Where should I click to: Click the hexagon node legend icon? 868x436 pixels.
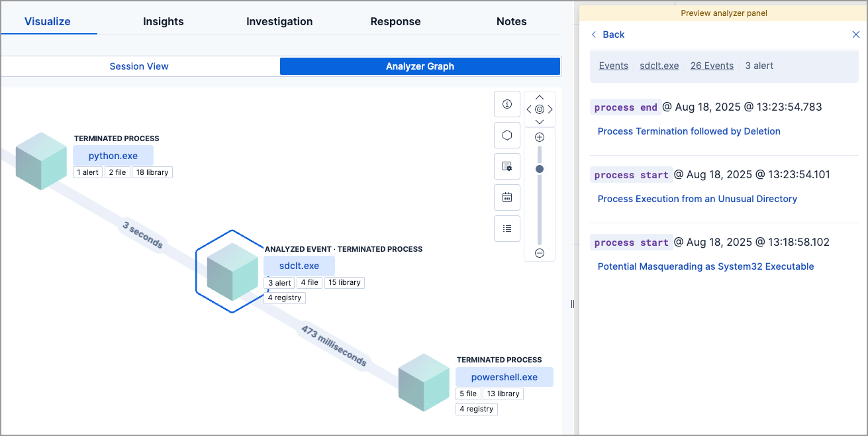point(507,135)
